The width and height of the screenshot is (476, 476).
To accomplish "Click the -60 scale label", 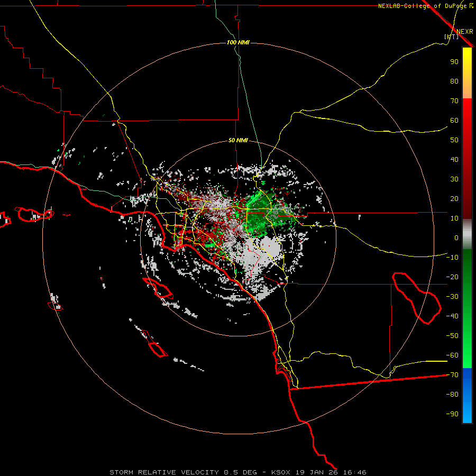I will [452, 355].
